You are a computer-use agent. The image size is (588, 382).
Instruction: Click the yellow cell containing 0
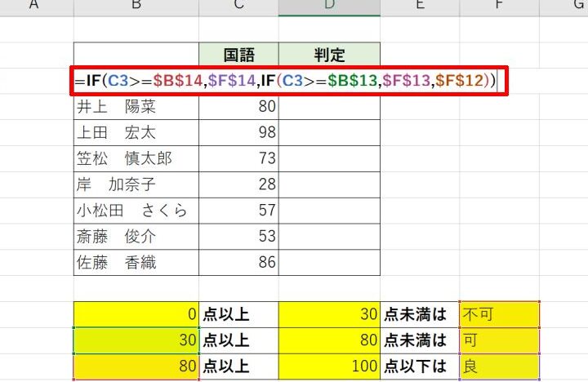coord(136,314)
